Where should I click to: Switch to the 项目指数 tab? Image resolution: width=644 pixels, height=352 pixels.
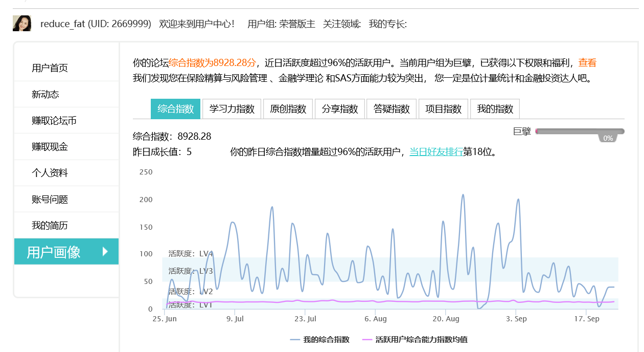(443, 109)
